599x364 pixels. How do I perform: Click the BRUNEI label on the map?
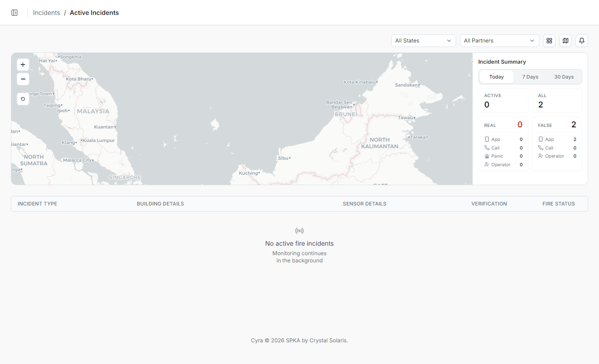[x=346, y=114]
